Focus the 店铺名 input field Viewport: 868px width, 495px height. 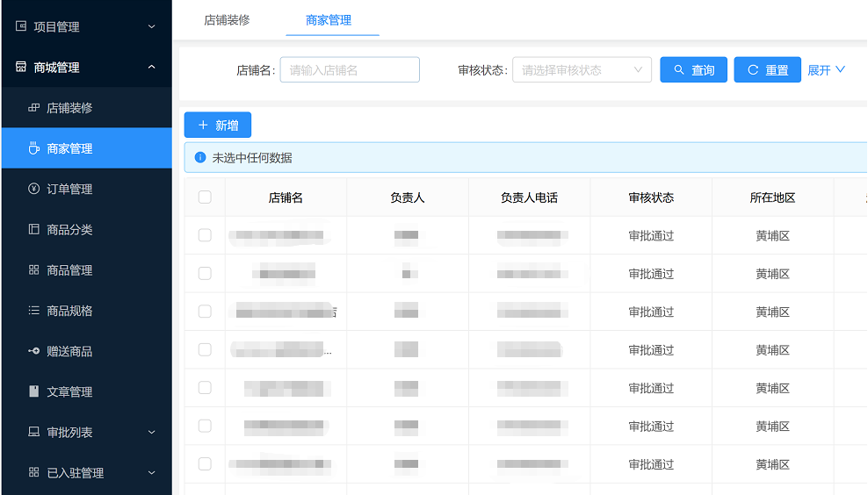[x=350, y=70]
